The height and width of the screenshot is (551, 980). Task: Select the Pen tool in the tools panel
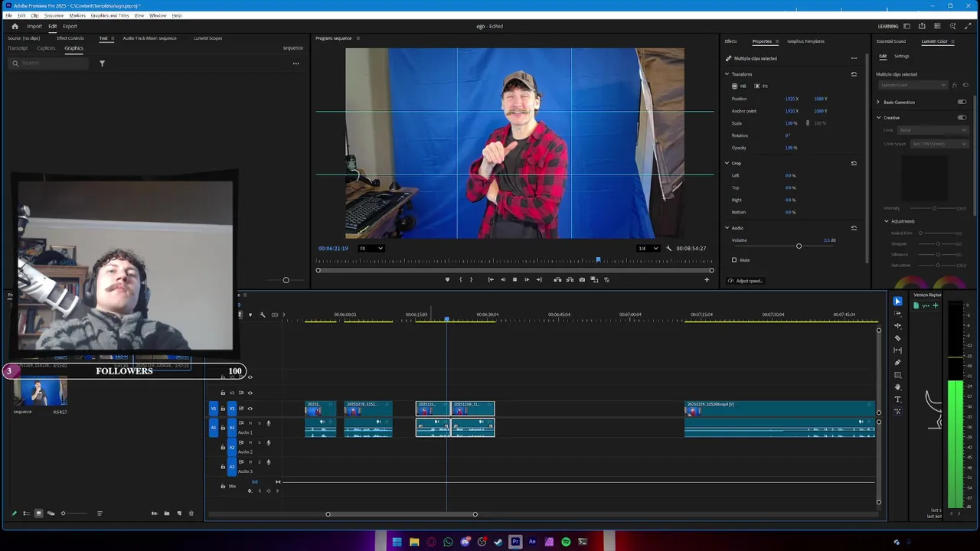pos(897,363)
